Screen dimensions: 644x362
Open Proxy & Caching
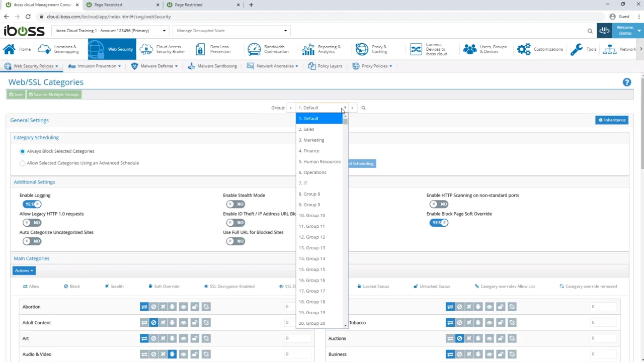pos(372,49)
